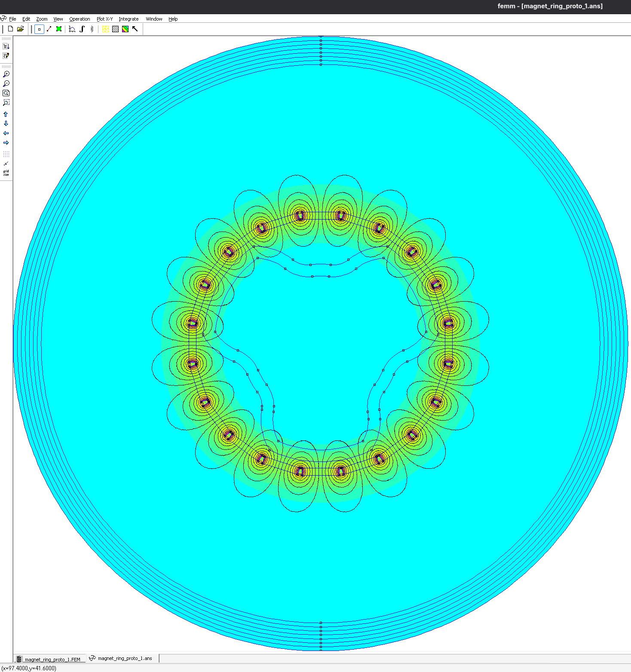Open the contour plot hatched icon

click(x=115, y=29)
